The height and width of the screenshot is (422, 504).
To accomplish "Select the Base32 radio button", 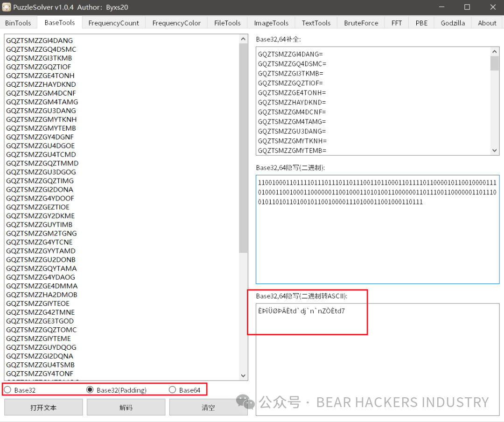I will coord(8,390).
